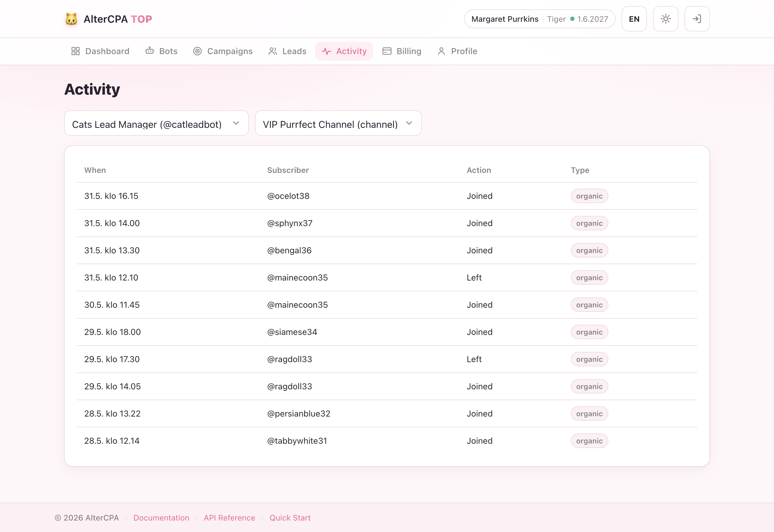
Task: Click the organic badge for @sphynx37
Action: (589, 223)
